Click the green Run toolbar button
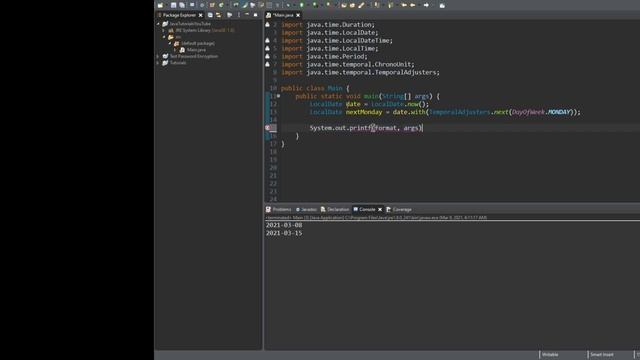This screenshot has width=640, height=360. click(x=302, y=5)
